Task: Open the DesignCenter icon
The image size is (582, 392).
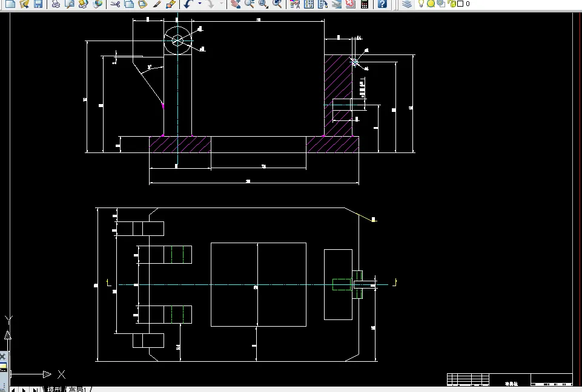Action: 309,4
